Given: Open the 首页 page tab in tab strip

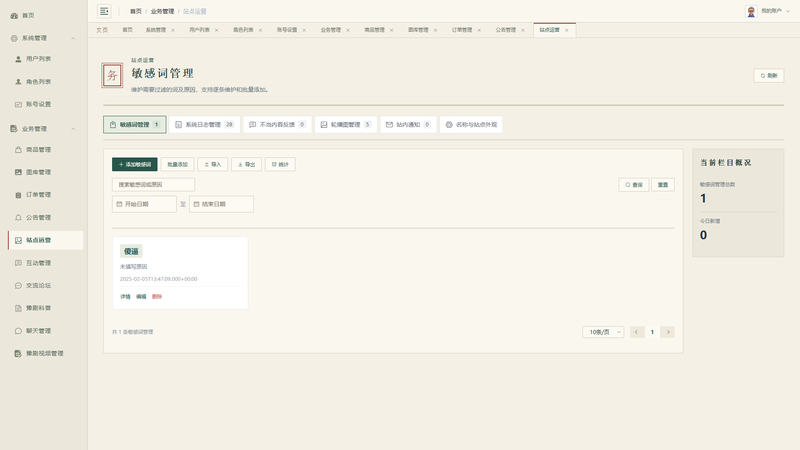Looking at the screenshot, I should (128, 30).
